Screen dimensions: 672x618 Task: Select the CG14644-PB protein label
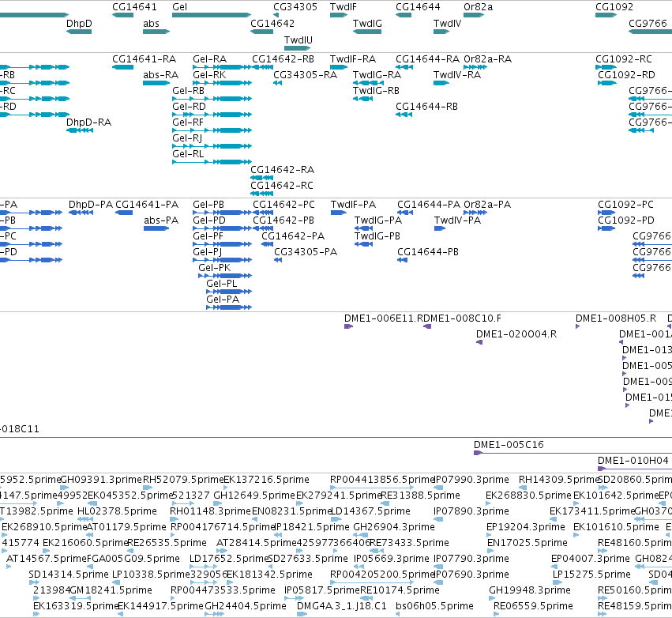tap(428, 252)
